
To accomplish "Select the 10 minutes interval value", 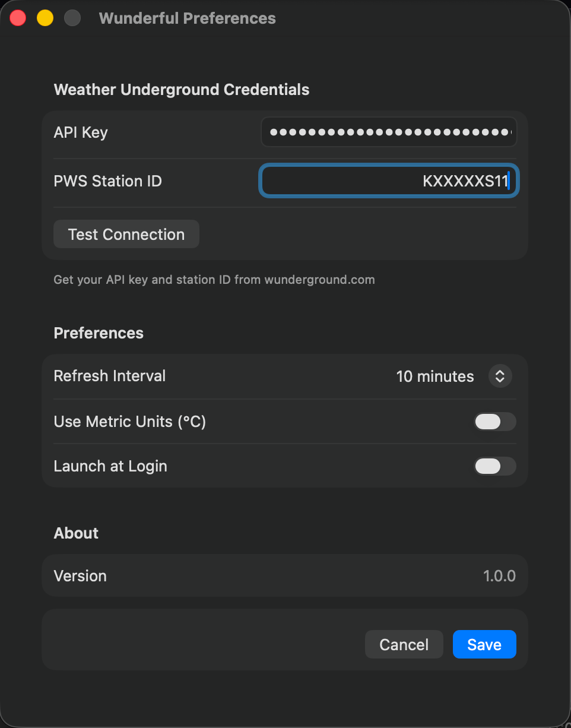I will click(x=435, y=376).
